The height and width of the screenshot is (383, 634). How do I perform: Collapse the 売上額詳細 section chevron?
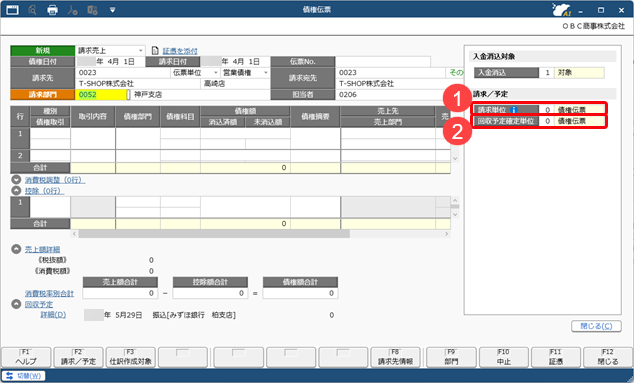pyautogui.click(x=16, y=249)
